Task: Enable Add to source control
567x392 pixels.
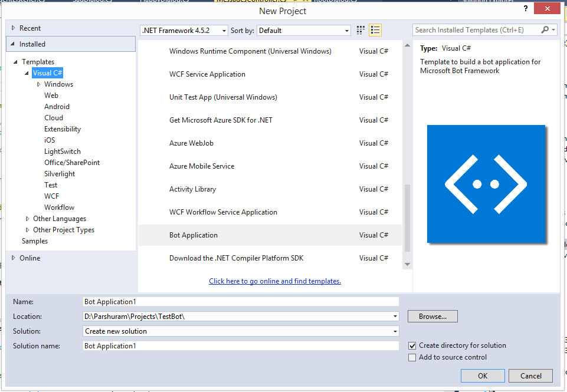Action: pos(412,357)
